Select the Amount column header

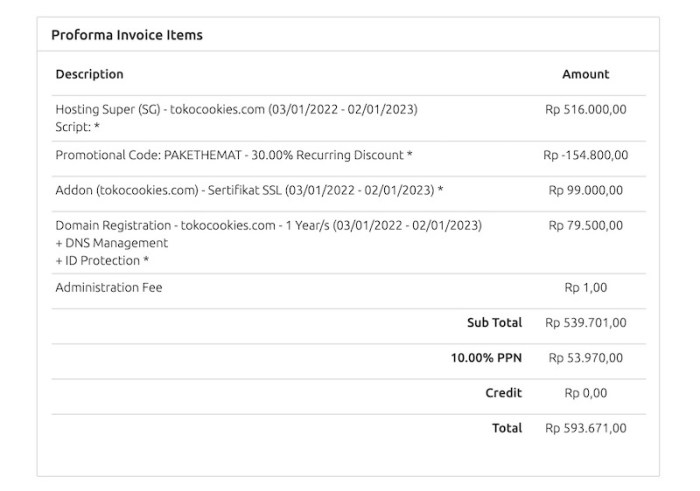tap(585, 74)
